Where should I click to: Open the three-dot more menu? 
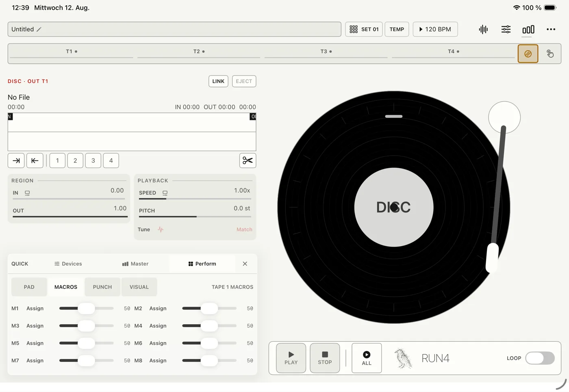(551, 29)
